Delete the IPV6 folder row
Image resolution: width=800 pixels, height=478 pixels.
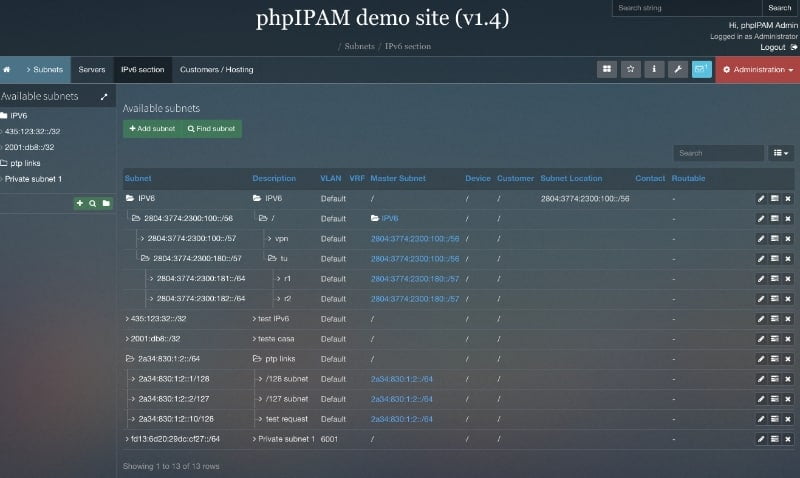click(788, 198)
